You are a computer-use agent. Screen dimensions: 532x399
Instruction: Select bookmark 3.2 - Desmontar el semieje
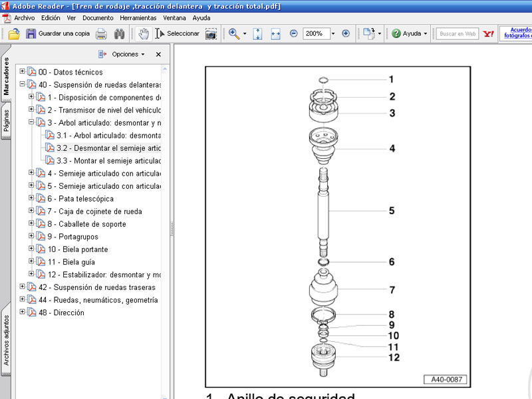tap(108, 148)
